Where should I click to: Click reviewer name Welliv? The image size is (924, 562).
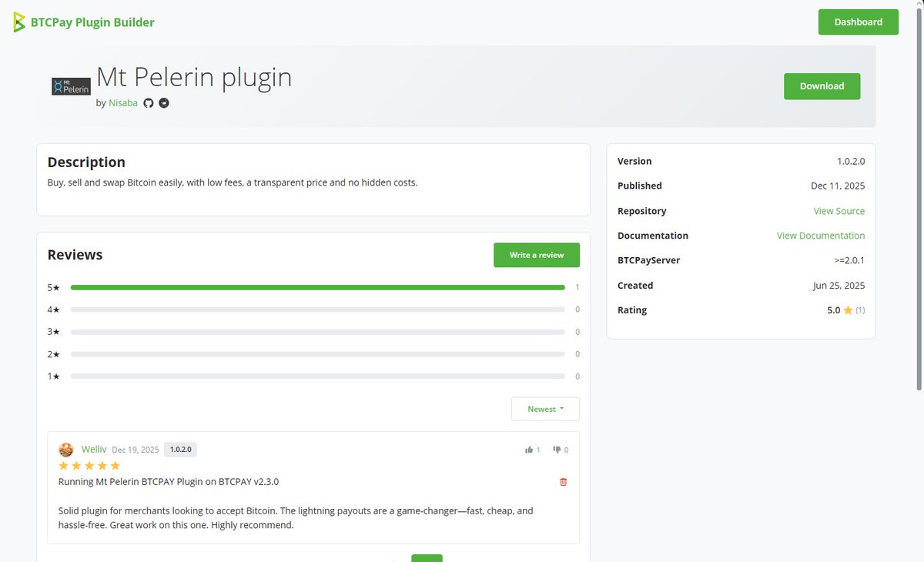point(94,450)
